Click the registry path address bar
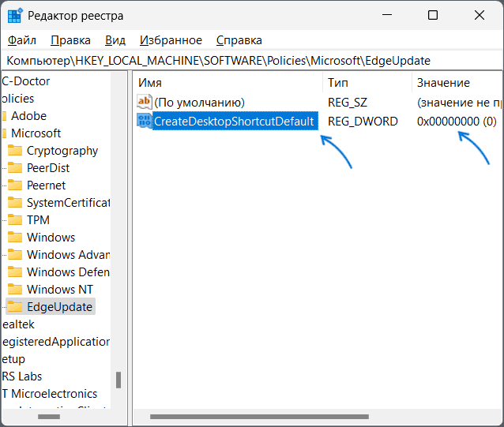 (x=237, y=61)
